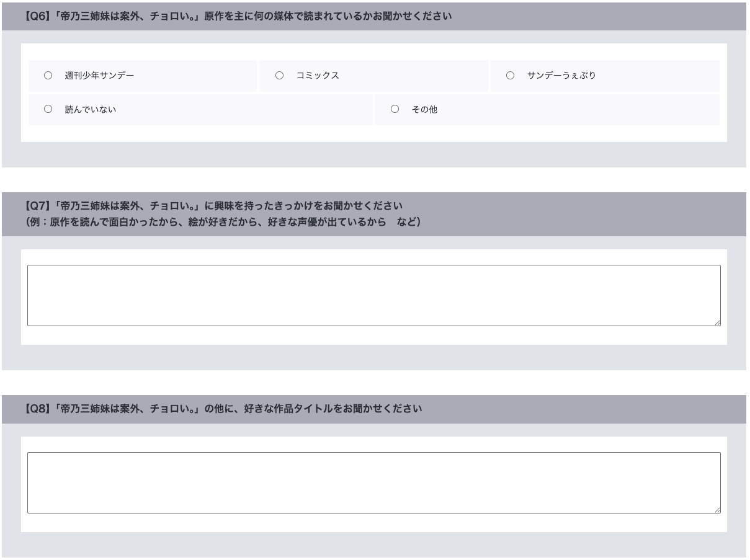This screenshot has width=750, height=560.
Task: Choose the サンデーうぇぶり radio option
Action: [510, 76]
